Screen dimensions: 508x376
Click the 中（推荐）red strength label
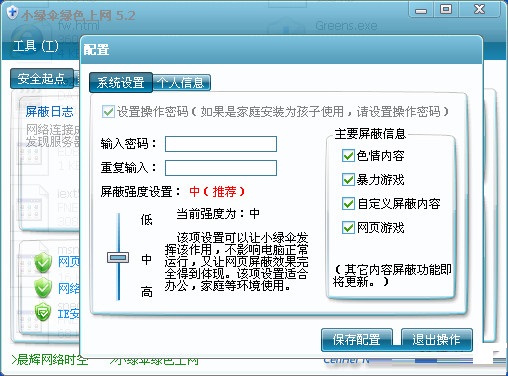point(217,192)
